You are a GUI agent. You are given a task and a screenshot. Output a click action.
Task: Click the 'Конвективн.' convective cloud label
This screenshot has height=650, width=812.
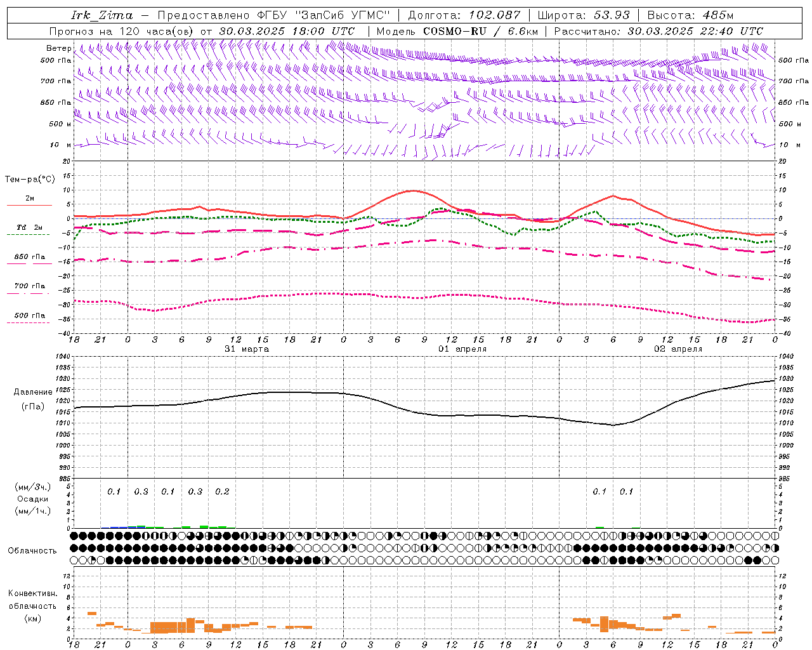coord(32,594)
